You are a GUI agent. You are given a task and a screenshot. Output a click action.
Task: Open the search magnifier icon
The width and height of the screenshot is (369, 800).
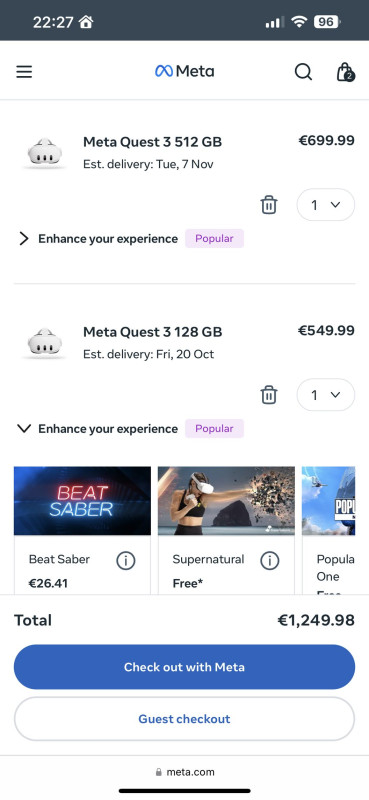click(303, 72)
